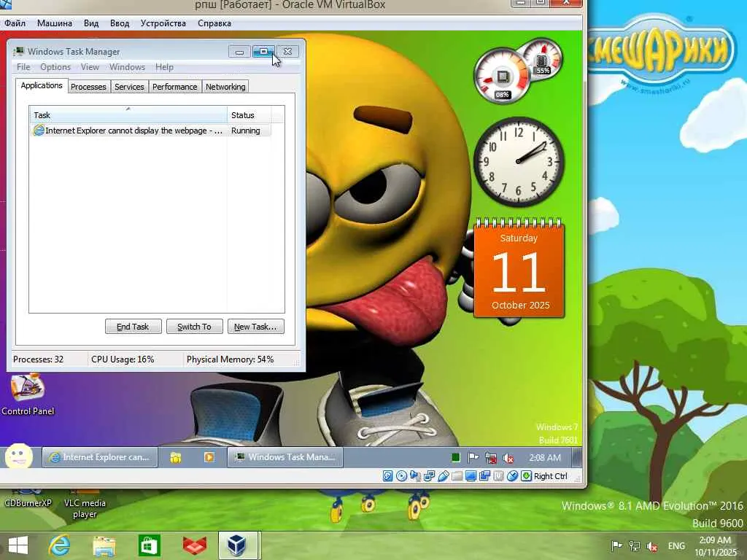Click the Running status cell
The image size is (747, 560).
(x=246, y=131)
